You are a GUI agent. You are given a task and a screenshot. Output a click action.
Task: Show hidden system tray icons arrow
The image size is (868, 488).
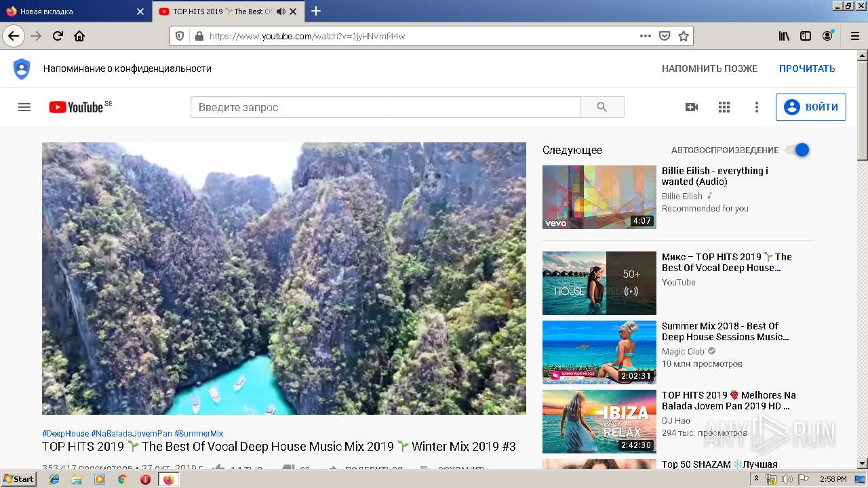[756, 479]
